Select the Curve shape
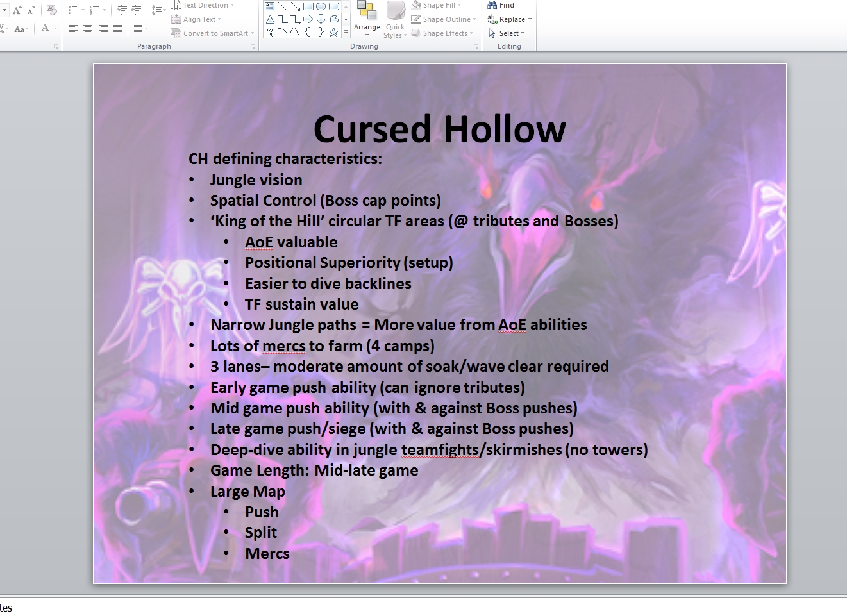Image resolution: width=847 pixels, height=616 pixels. point(296,32)
